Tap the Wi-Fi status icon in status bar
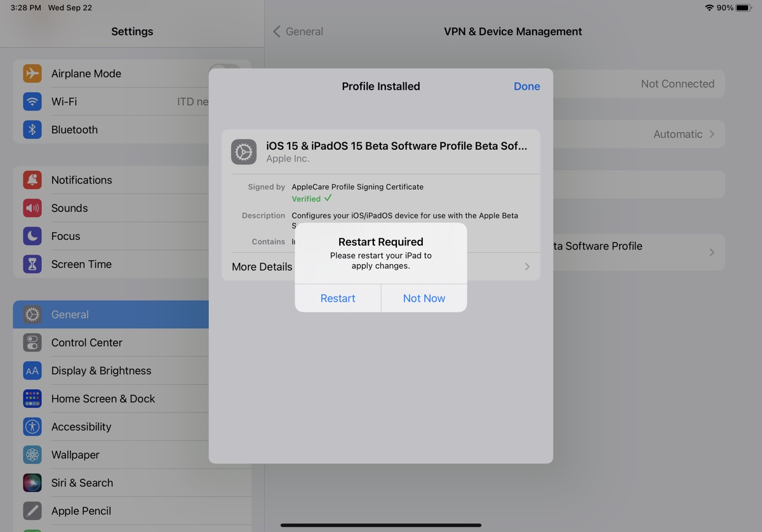The width and height of the screenshot is (762, 532). (x=709, y=8)
